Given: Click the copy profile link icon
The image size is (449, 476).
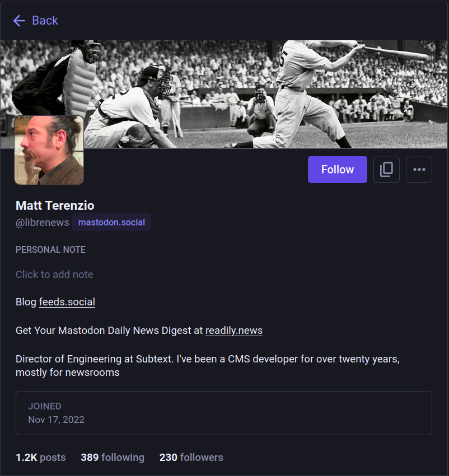Looking at the screenshot, I should (386, 169).
